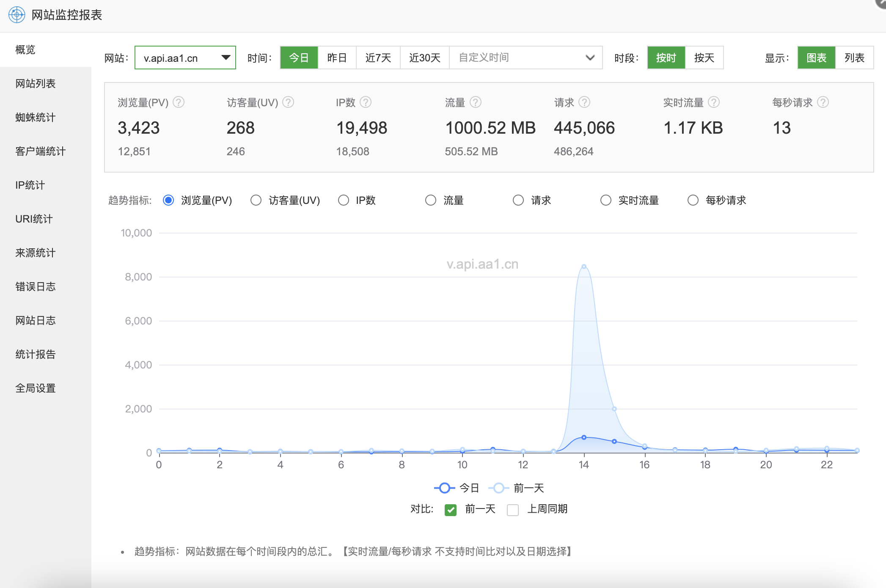Click the 19,498 IP count value
The image size is (886, 588).
coord(362,128)
